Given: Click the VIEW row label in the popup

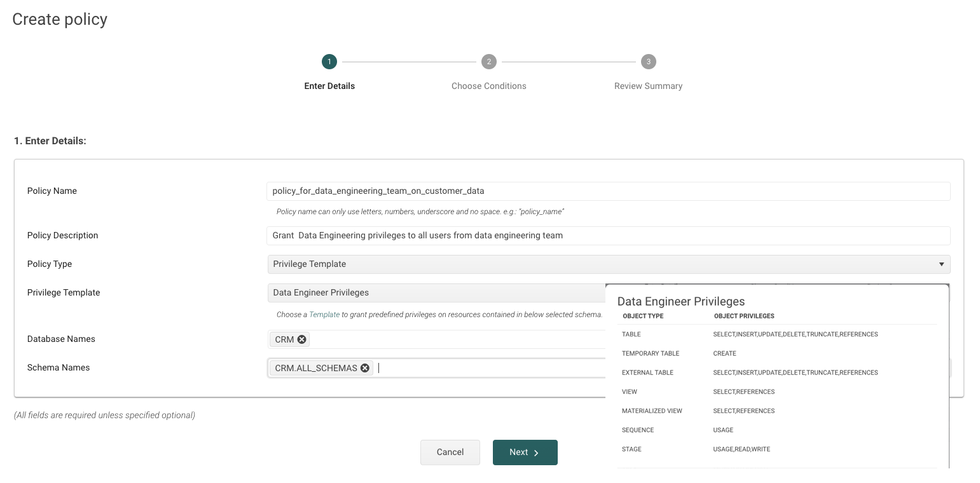Looking at the screenshot, I should (630, 391).
